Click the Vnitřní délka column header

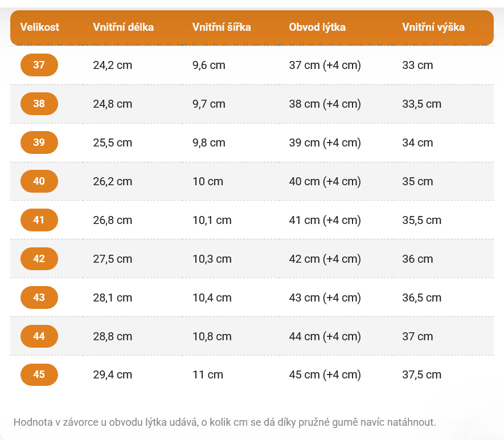(124, 27)
